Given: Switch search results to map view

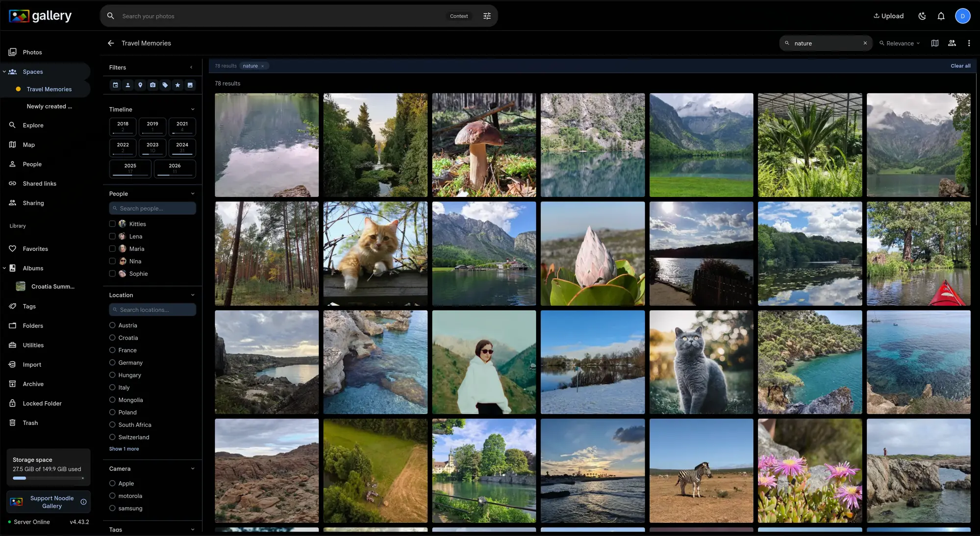Looking at the screenshot, I should click(x=934, y=43).
